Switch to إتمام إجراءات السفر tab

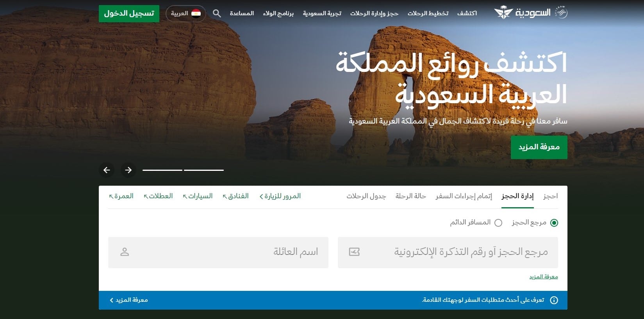coord(464,196)
